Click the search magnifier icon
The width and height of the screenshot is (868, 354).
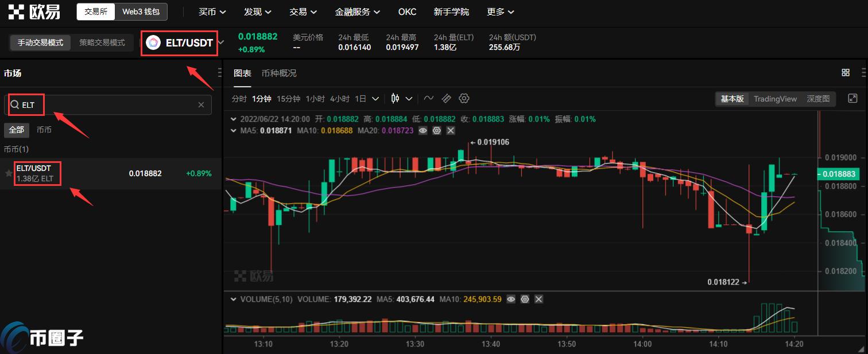pyautogui.click(x=15, y=105)
